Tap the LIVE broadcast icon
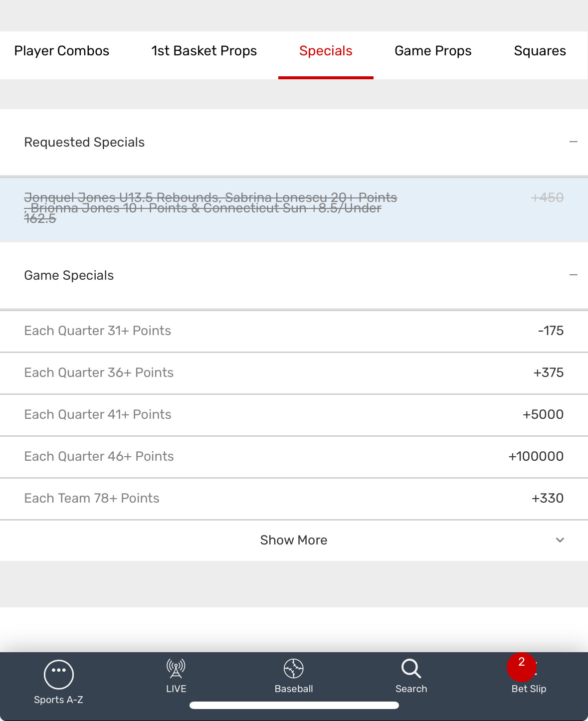The width and height of the screenshot is (588, 721). click(x=176, y=669)
